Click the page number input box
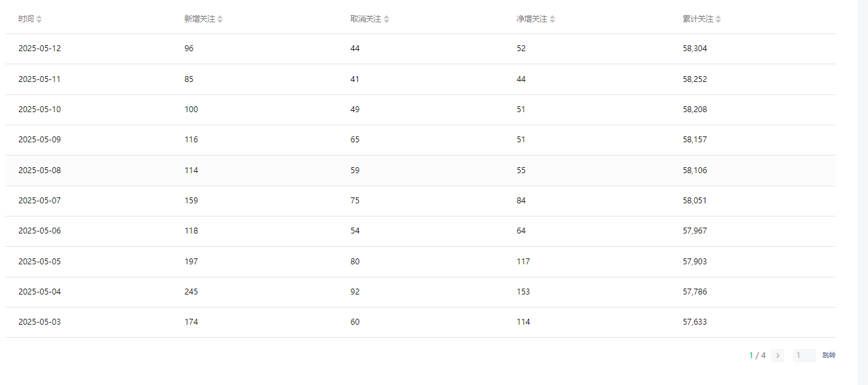This screenshot has width=868, height=385. (x=804, y=355)
